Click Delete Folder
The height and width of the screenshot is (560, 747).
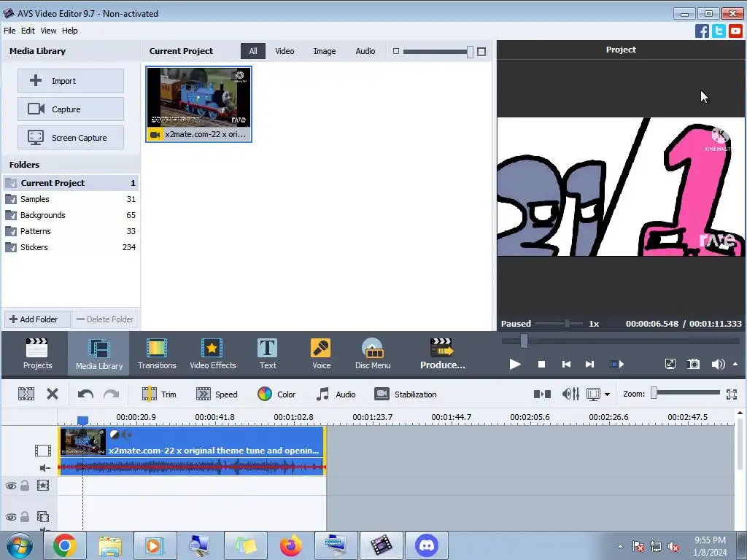click(x=105, y=319)
